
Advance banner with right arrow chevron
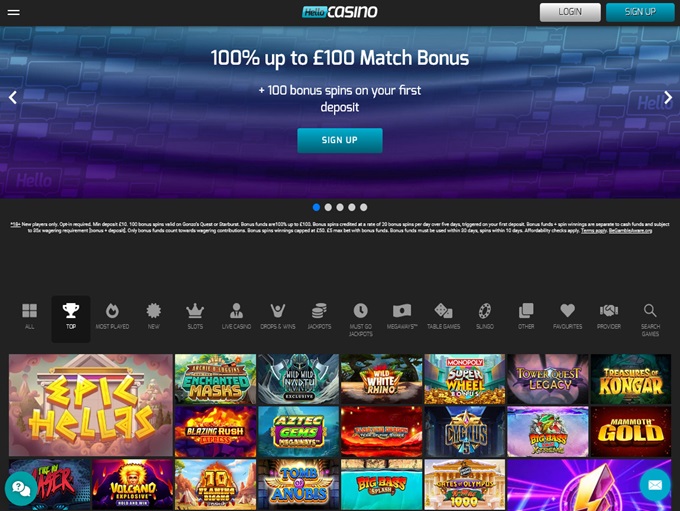click(x=668, y=98)
